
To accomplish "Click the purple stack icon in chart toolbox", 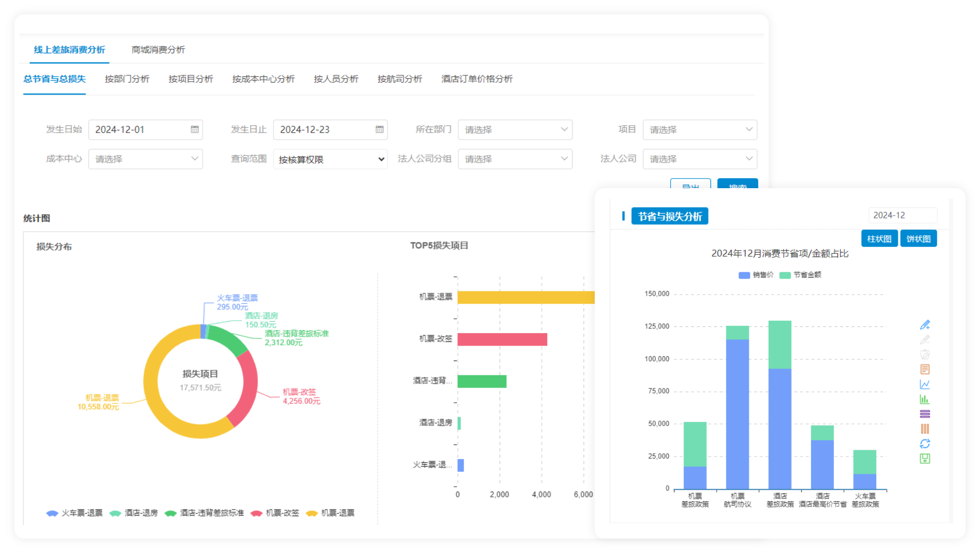I will 925,414.
